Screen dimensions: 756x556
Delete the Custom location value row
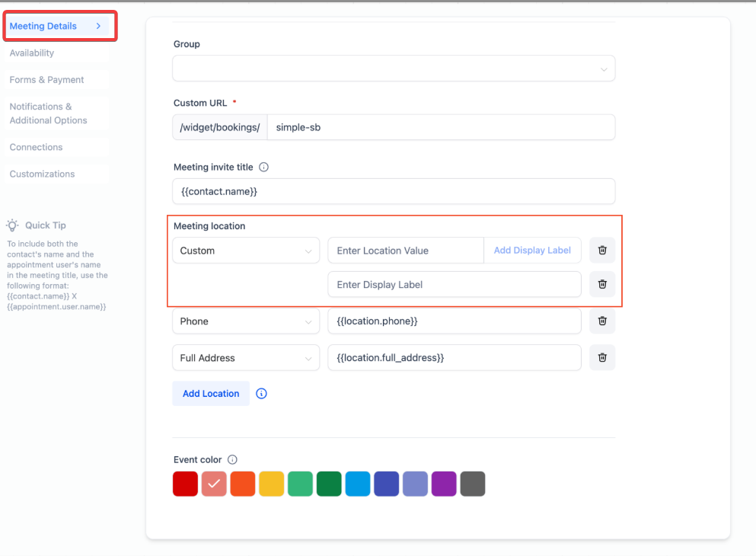pyautogui.click(x=601, y=251)
